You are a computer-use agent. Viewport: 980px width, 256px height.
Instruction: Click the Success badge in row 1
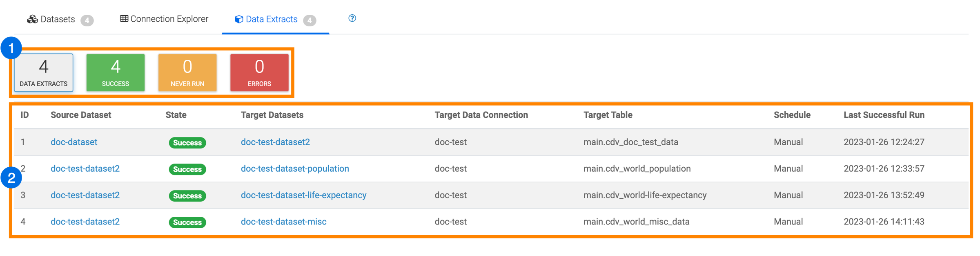[x=187, y=143]
